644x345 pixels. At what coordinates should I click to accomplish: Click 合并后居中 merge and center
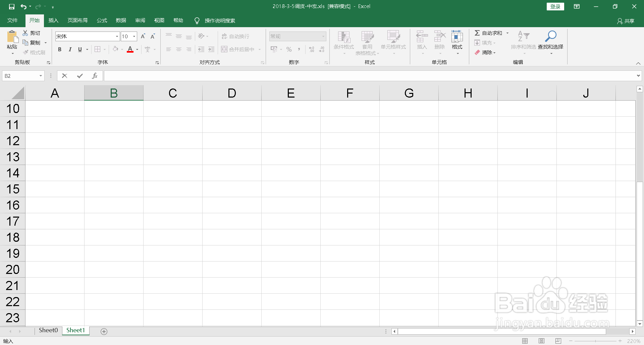click(238, 49)
